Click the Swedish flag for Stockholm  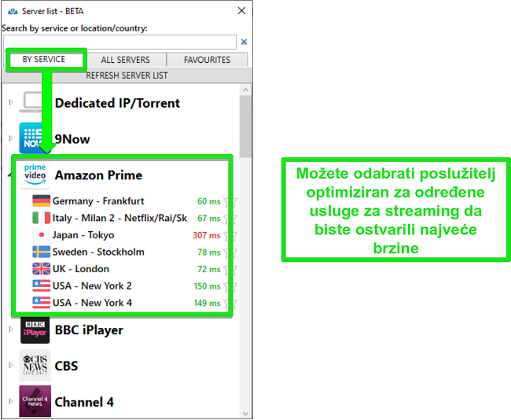(x=42, y=252)
